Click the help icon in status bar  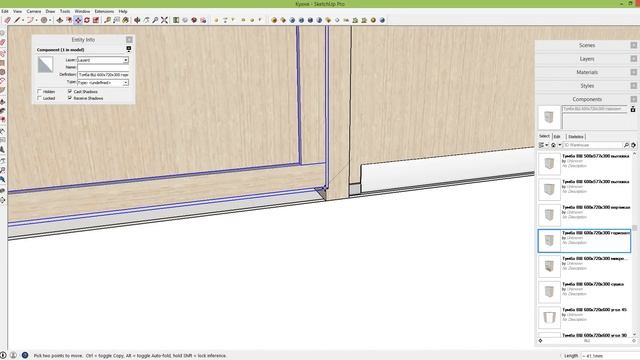click(25, 356)
